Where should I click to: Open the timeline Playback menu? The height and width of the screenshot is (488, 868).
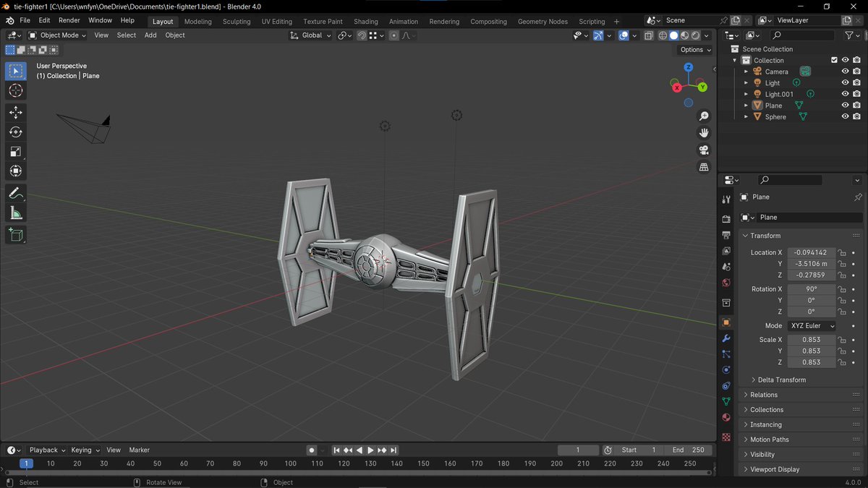click(48, 450)
